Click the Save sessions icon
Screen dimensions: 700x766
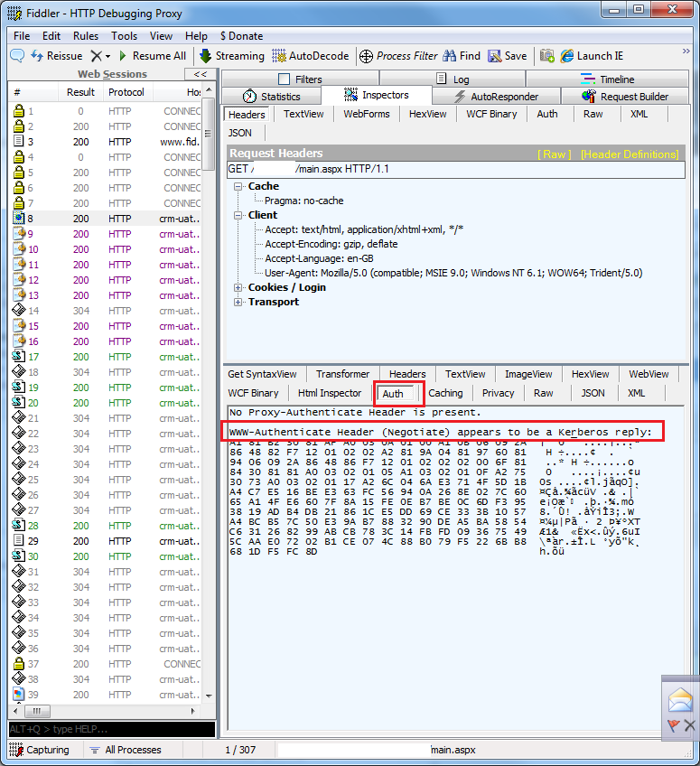(507, 56)
